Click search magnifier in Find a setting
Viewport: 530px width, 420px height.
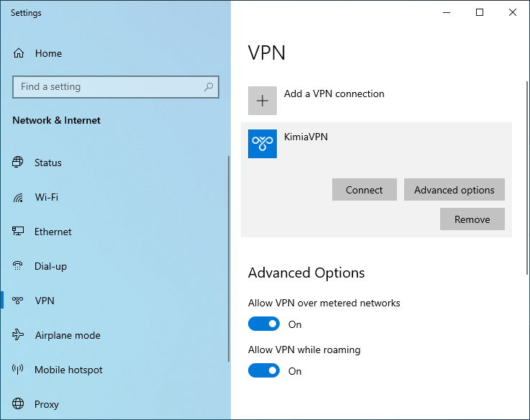pyautogui.click(x=209, y=87)
